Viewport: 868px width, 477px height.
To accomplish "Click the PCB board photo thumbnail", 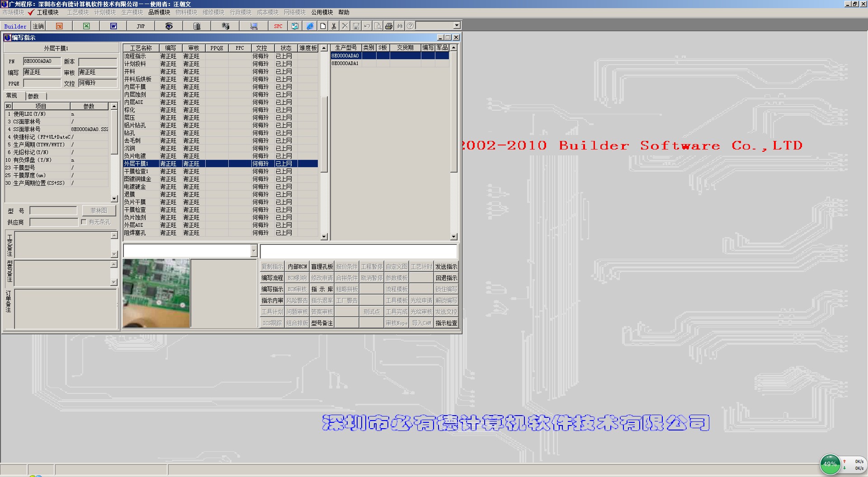I will click(156, 293).
